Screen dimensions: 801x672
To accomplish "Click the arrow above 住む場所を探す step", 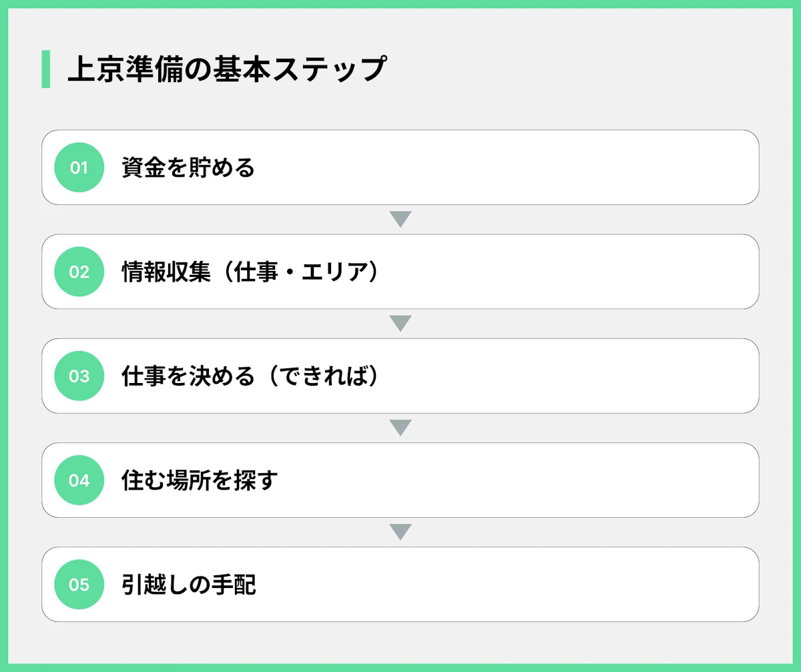I will [400, 427].
